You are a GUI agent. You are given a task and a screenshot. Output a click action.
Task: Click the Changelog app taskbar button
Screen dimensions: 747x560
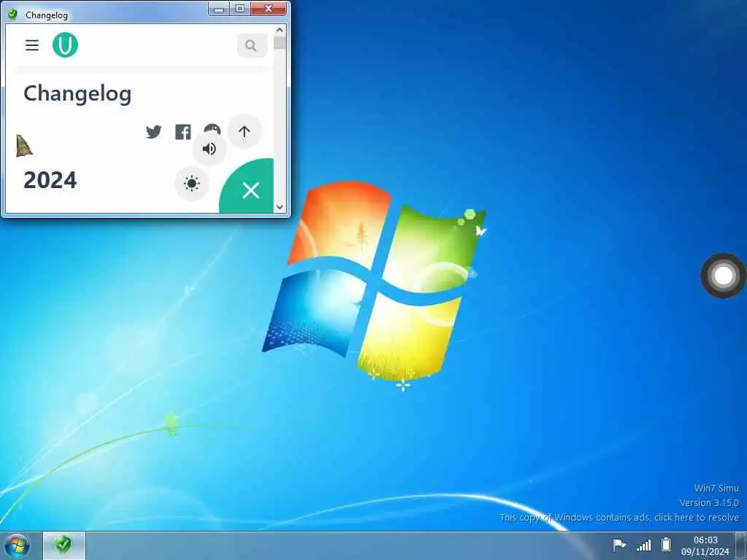pyautogui.click(x=64, y=545)
